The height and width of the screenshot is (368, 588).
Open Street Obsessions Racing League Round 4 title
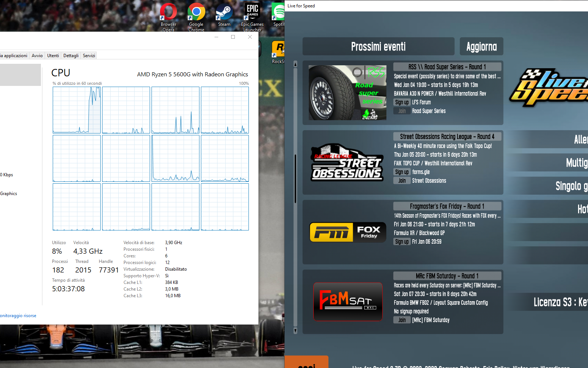point(447,136)
